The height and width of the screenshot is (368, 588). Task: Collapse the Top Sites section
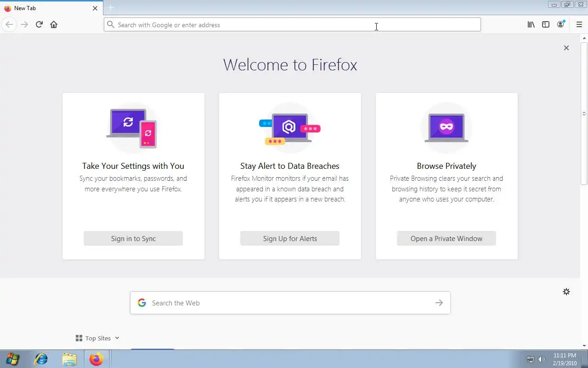click(x=117, y=338)
